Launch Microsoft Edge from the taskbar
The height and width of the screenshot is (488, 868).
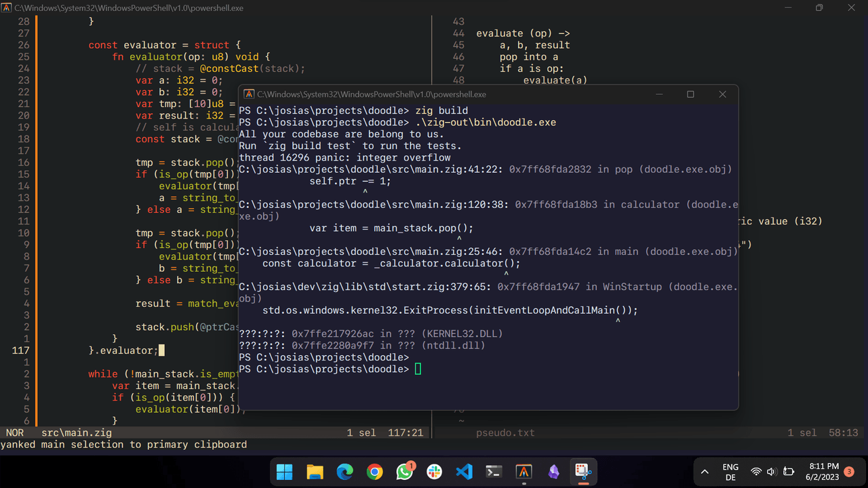pos(344,472)
